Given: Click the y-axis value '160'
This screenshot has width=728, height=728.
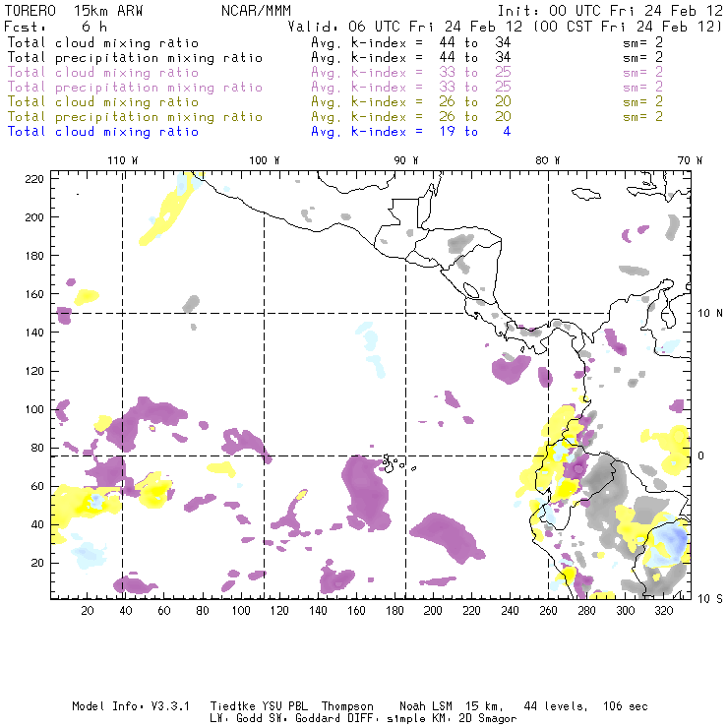Looking at the screenshot, I should [x=34, y=294].
